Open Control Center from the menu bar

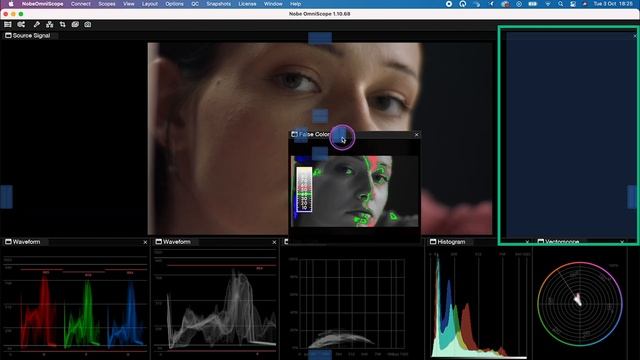(573, 4)
